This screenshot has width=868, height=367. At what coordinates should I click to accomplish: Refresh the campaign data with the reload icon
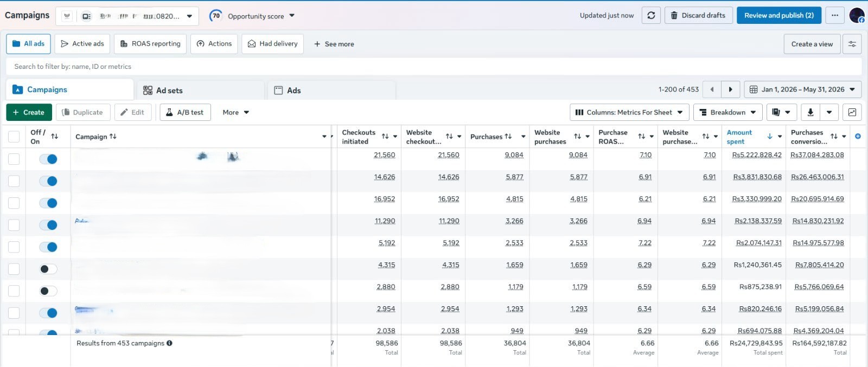click(x=651, y=16)
